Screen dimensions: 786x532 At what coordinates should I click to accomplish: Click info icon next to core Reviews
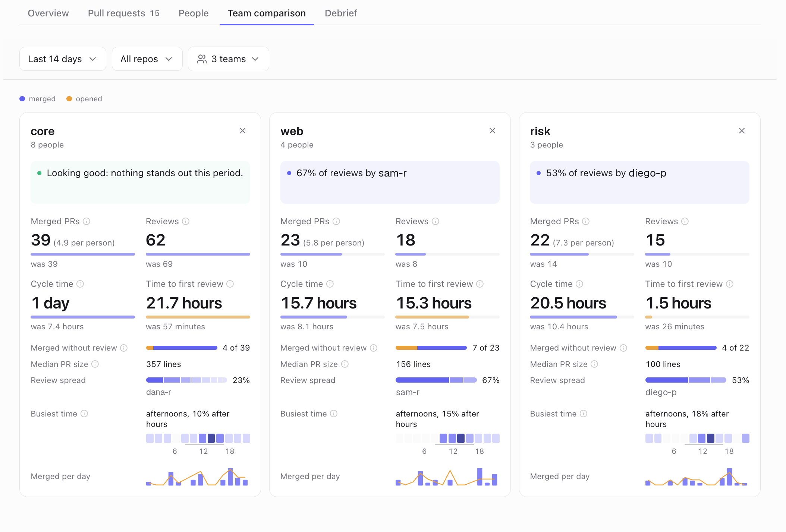point(186,221)
